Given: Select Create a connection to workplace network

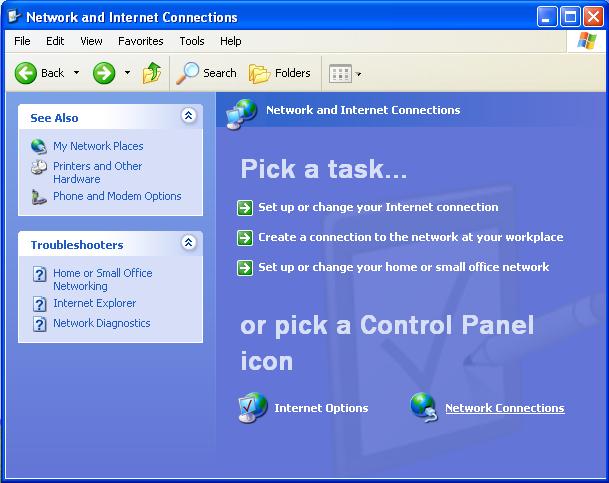Looking at the screenshot, I should coord(411,237).
